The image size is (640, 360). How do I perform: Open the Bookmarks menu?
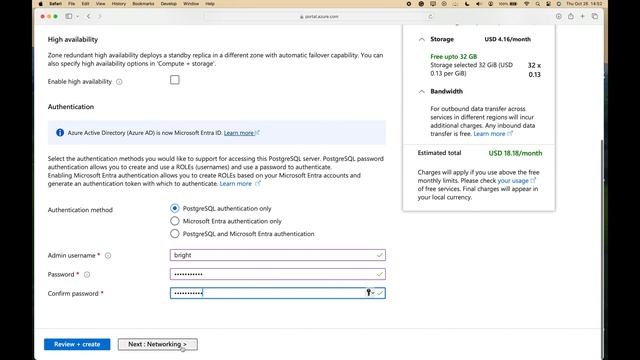[x=143, y=4]
